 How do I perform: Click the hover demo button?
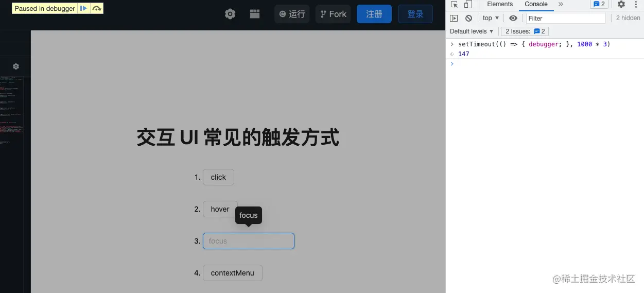[220, 209]
